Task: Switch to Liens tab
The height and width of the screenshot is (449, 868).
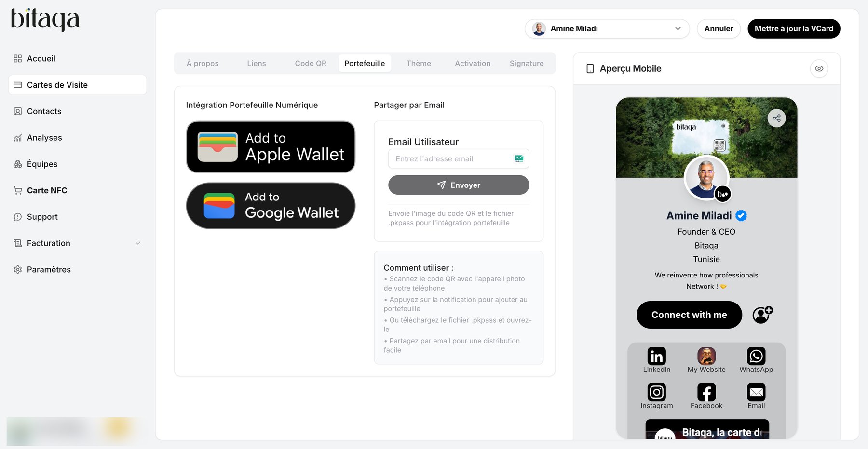Action: click(257, 63)
